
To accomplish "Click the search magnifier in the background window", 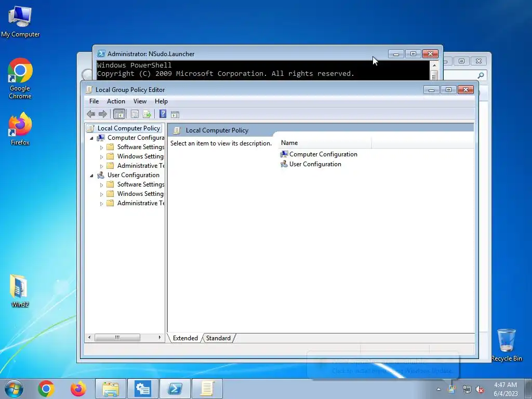I will [481, 75].
